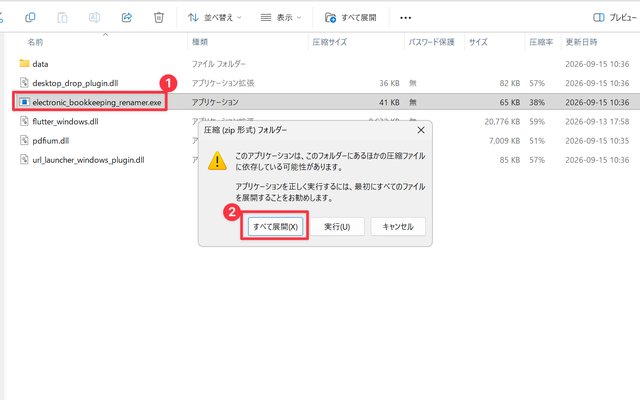Screen dimensions: 640x400
Task: Click アプリケーション type cell of the exe row
Action: [215, 102]
